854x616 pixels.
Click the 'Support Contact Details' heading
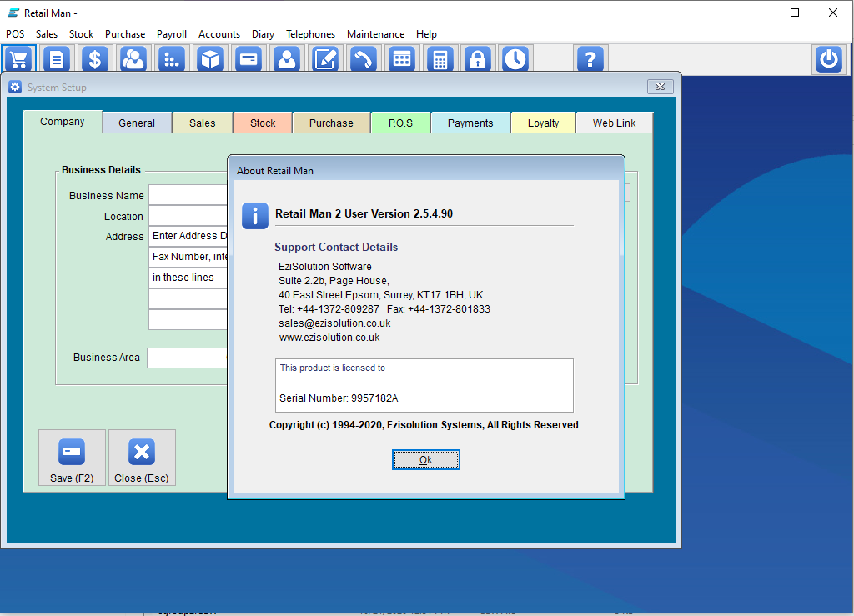(336, 247)
